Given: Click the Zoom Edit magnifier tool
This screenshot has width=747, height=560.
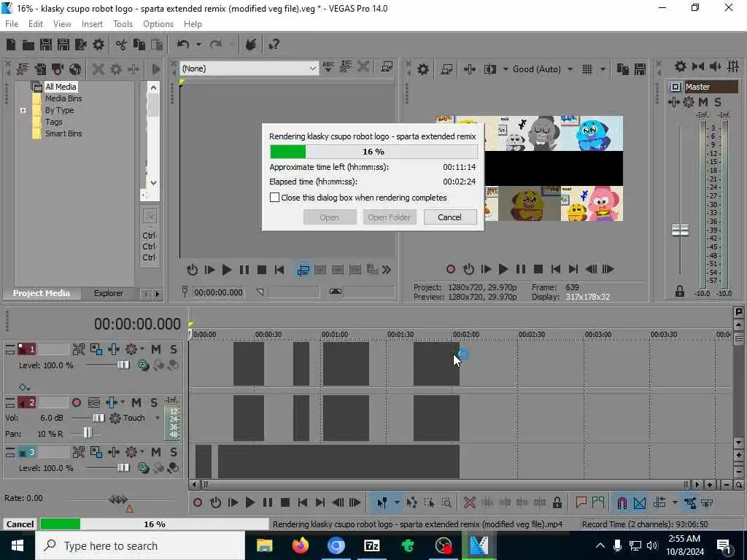Looking at the screenshot, I should tap(446, 502).
